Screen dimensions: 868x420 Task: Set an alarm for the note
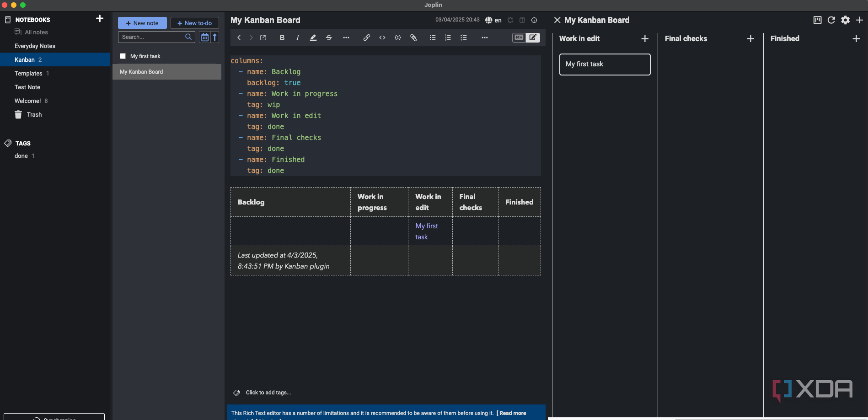tap(510, 20)
